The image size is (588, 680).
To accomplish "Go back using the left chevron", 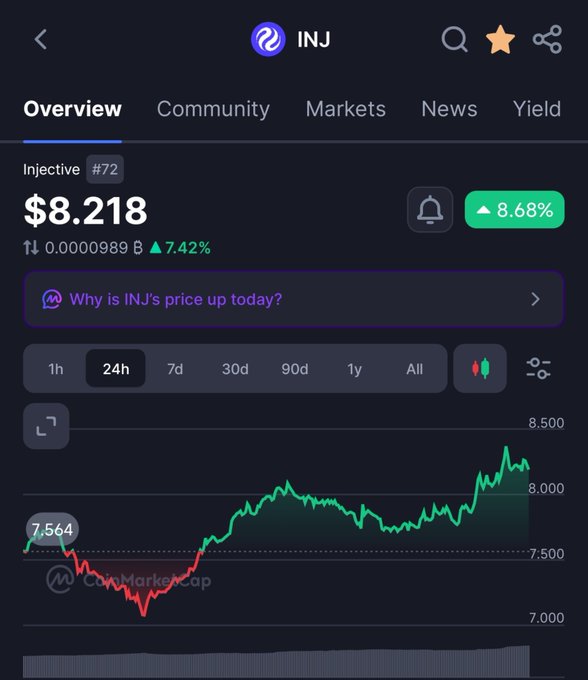I will click(41, 39).
